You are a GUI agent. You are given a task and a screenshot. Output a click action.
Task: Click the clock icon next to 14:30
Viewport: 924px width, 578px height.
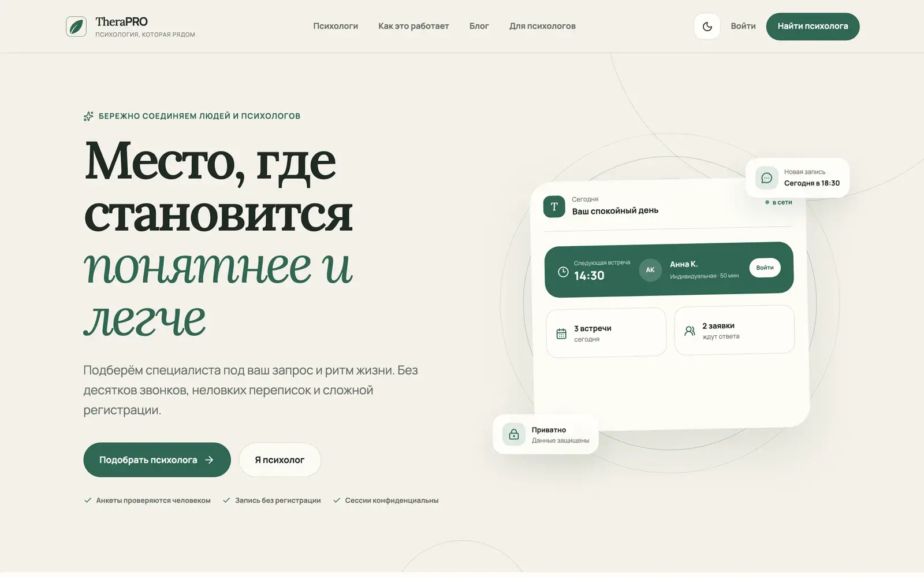pos(563,272)
